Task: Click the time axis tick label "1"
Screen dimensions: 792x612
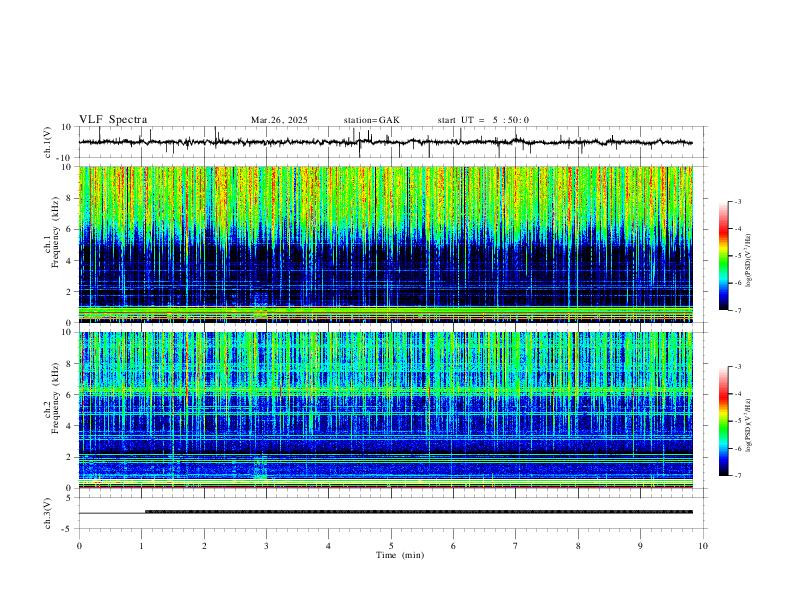Action: (x=141, y=546)
